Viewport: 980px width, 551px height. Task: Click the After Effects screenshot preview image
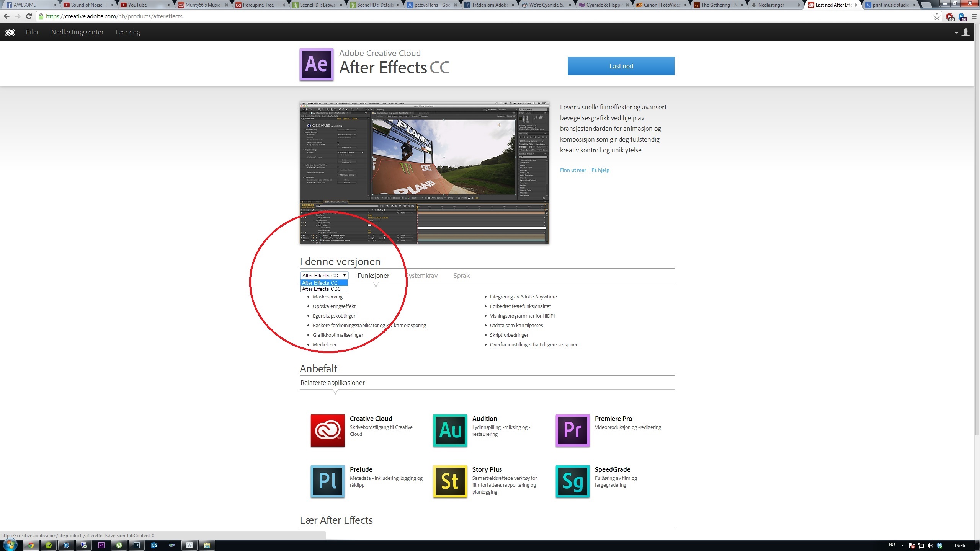424,173
